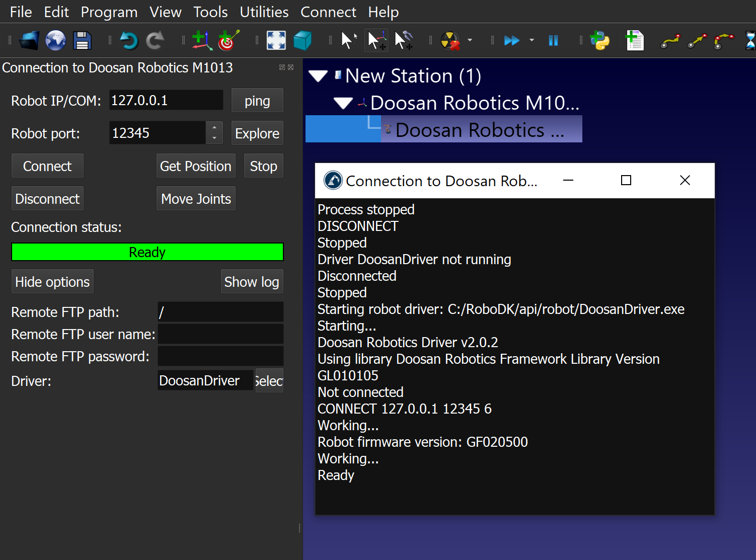
Task: Open the online library globe icon
Action: 55,40
